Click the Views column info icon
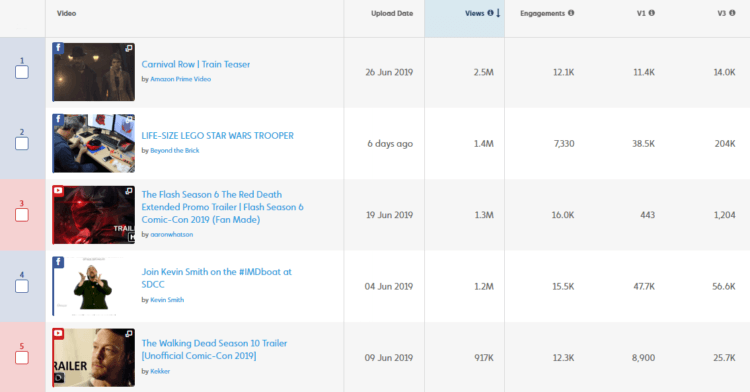This screenshot has height=392, width=750. tap(490, 13)
